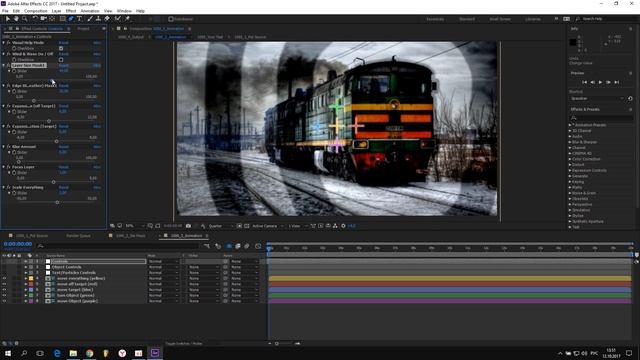This screenshot has width=640, height=360.
Task: Adjust the Focus Layer slider handle
Action: coord(53,182)
